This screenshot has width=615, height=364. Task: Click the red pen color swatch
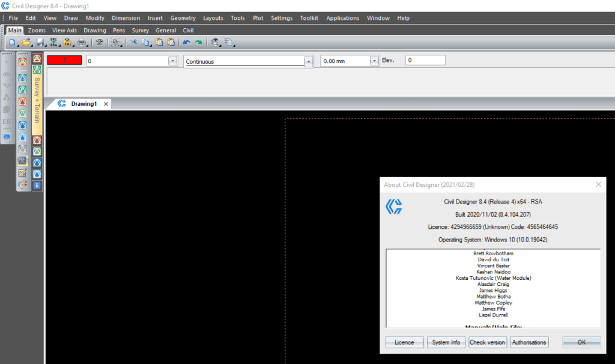pyautogui.click(x=64, y=61)
